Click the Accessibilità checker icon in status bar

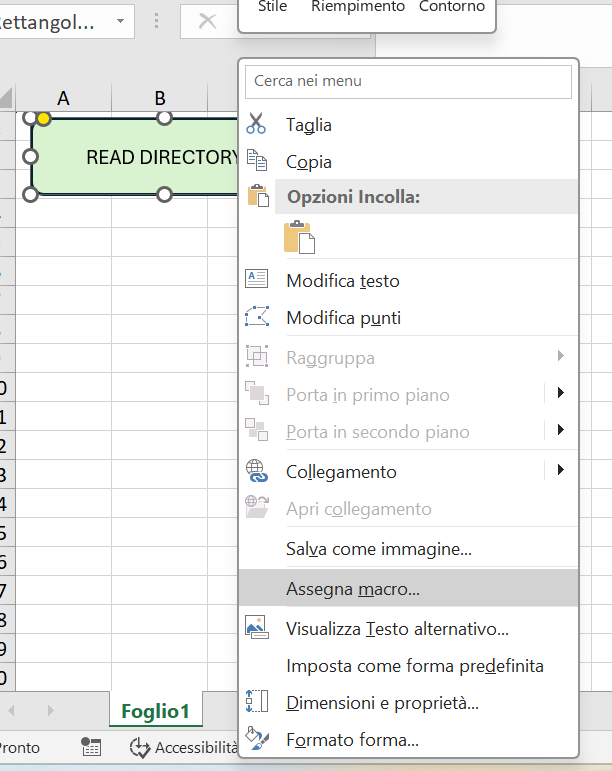click(x=140, y=747)
